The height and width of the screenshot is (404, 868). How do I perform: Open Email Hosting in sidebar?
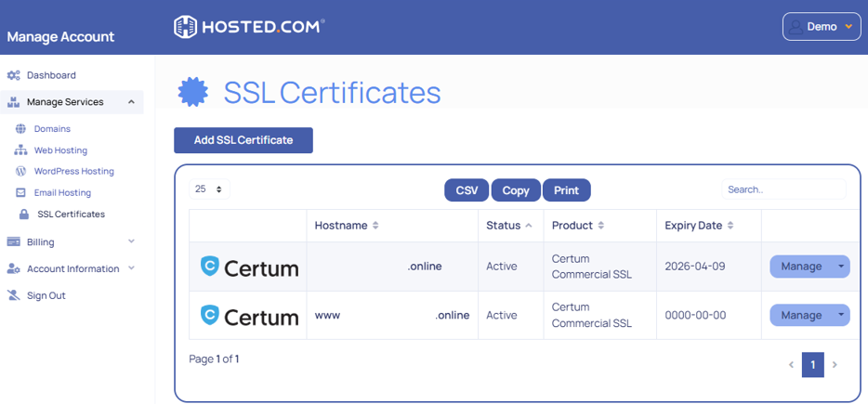[62, 193]
